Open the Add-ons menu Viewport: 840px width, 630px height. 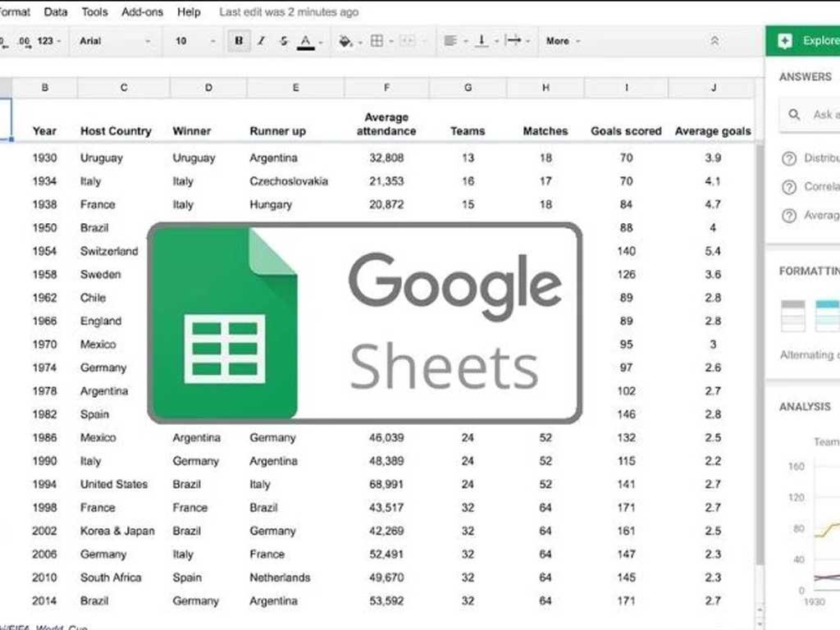point(142,11)
